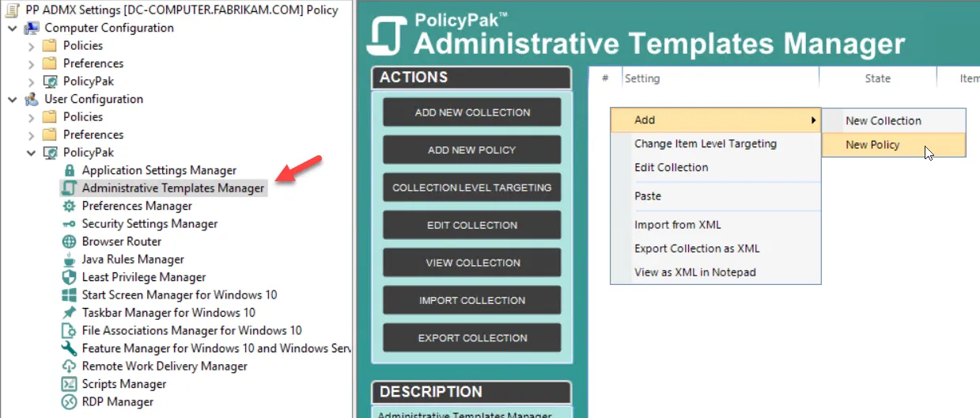Click the COLLECTION LEVEL TARGETING button

[x=472, y=188]
